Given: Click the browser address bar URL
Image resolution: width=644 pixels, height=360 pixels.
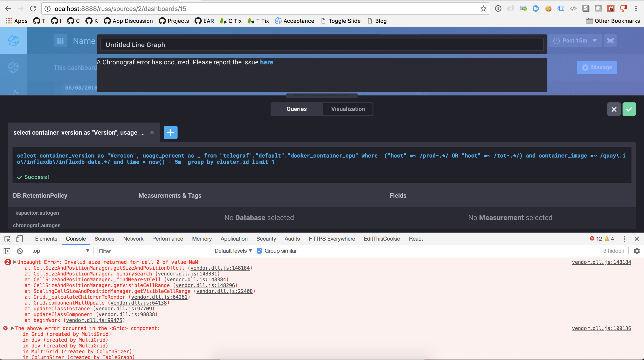Looking at the screenshot, I should click(120, 9).
